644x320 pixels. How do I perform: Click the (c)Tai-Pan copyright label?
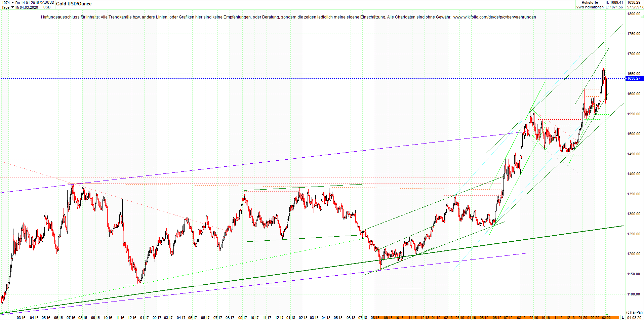(635, 313)
